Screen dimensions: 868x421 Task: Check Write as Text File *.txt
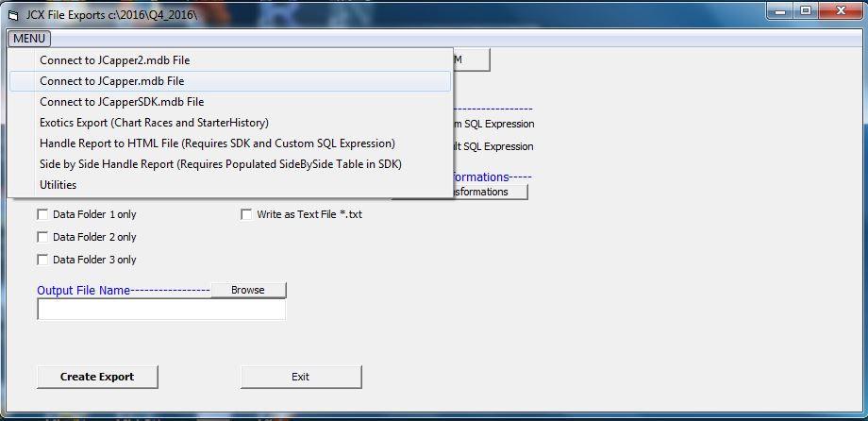tap(246, 214)
